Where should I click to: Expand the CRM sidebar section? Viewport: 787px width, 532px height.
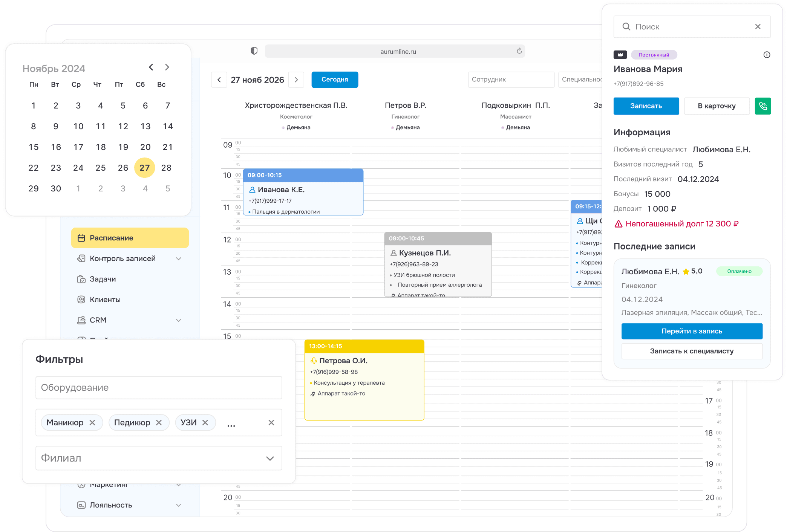[x=179, y=320]
